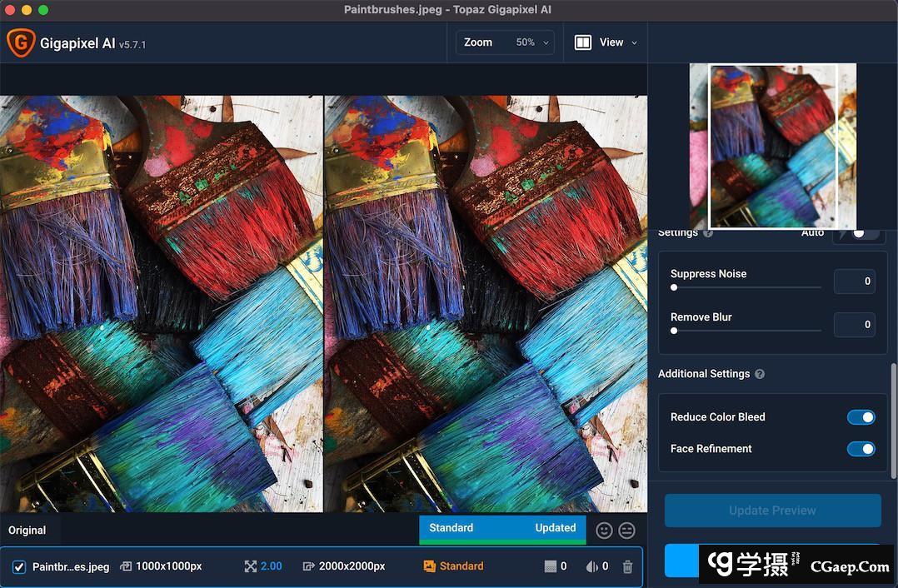The width and height of the screenshot is (898, 588).
Task: Select the Standard Updated preview tab
Action: [x=502, y=528]
